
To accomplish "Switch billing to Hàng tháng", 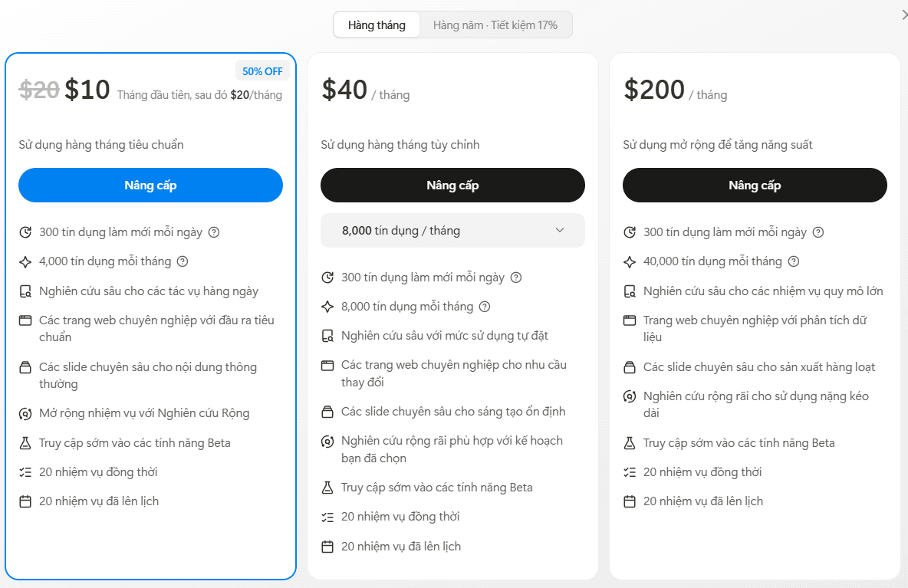I will pos(377,25).
